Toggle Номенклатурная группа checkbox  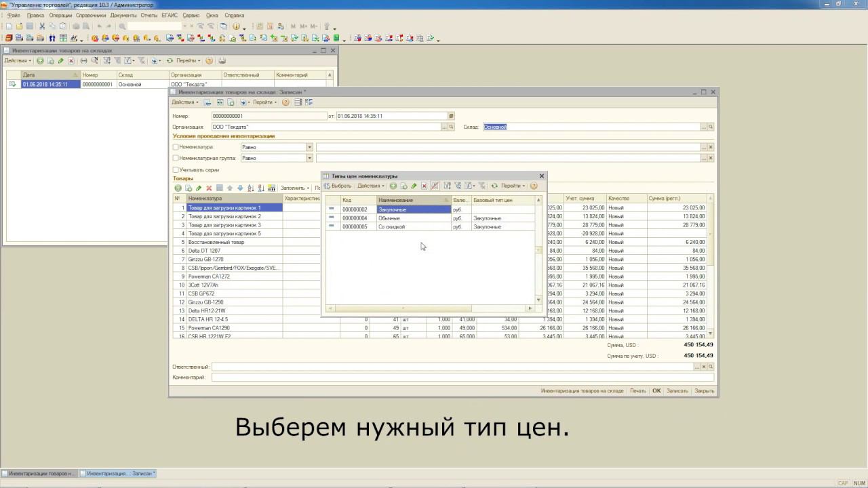[176, 158]
